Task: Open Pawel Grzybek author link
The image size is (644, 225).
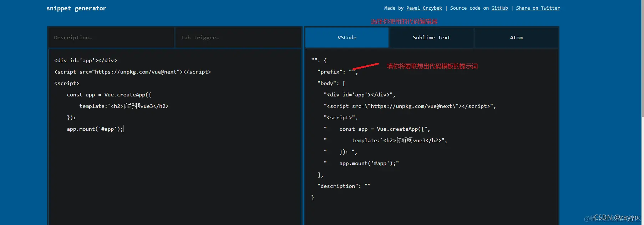Action: point(424,8)
